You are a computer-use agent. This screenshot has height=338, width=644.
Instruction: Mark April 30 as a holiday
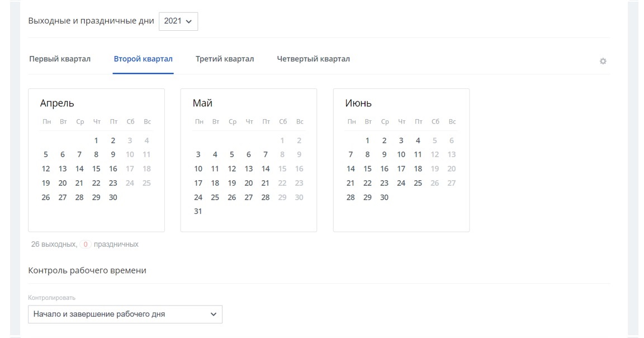[x=113, y=198]
